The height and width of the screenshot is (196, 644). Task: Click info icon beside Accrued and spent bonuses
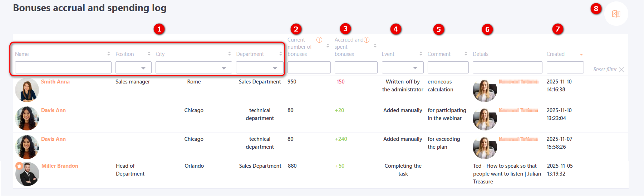pos(367,40)
